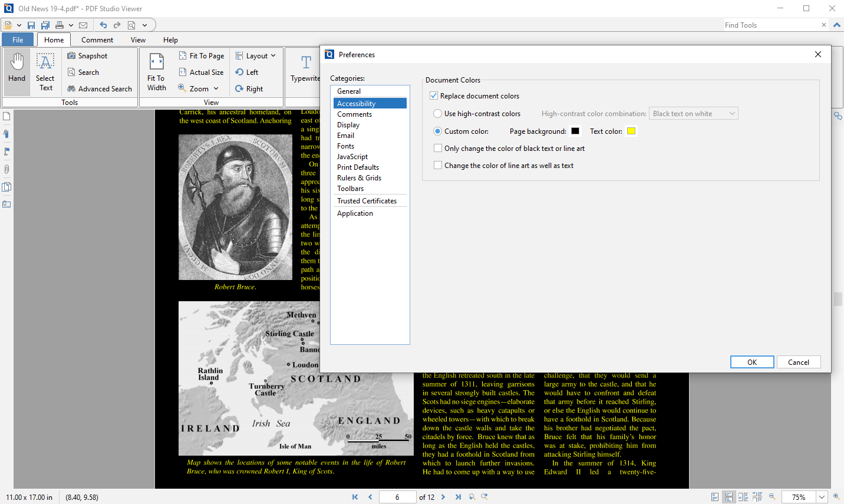Click the Undo arrow icon
Image resolution: width=844 pixels, height=504 pixels.
click(x=103, y=25)
